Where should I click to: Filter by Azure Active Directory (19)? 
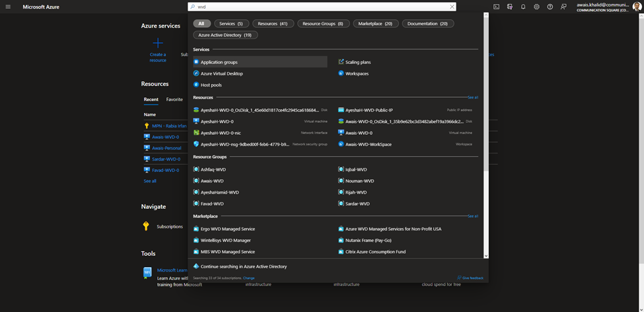tap(225, 35)
